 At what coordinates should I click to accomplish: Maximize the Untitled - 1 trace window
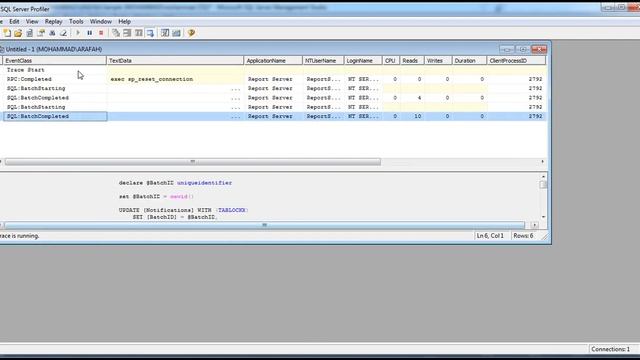523,49
